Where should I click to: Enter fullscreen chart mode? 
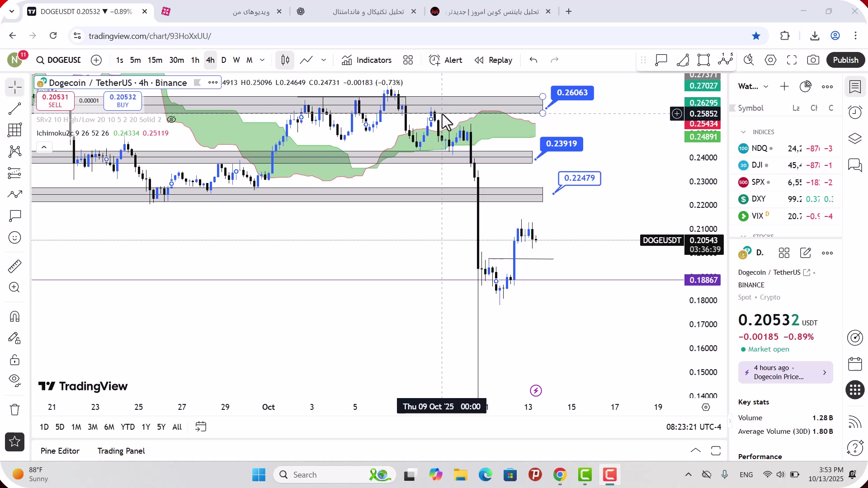tap(792, 60)
